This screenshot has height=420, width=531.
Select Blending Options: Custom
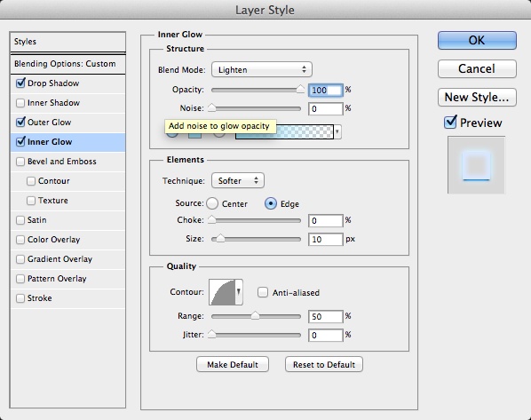point(68,64)
